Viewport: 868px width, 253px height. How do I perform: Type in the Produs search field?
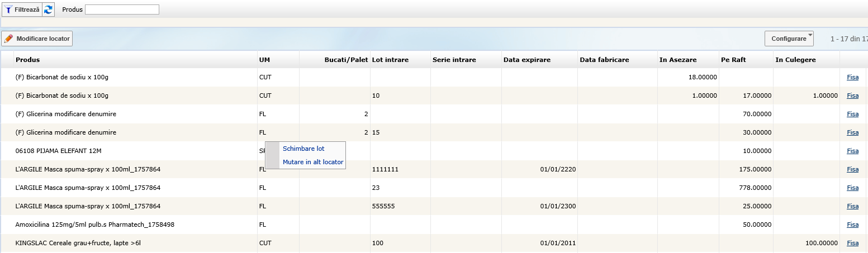click(x=122, y=9)
